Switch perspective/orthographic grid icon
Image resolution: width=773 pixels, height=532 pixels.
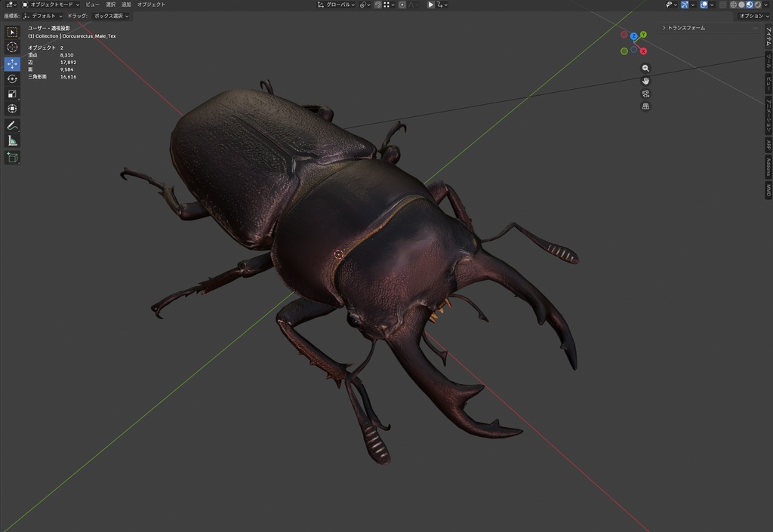(645, 106)
